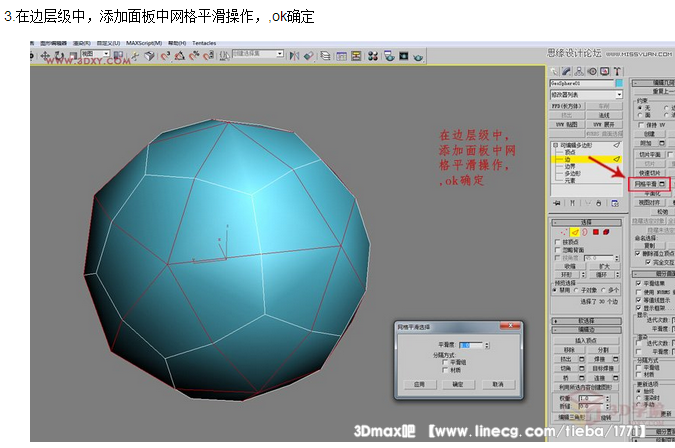Open the Schematic View icon

(356, 56)
